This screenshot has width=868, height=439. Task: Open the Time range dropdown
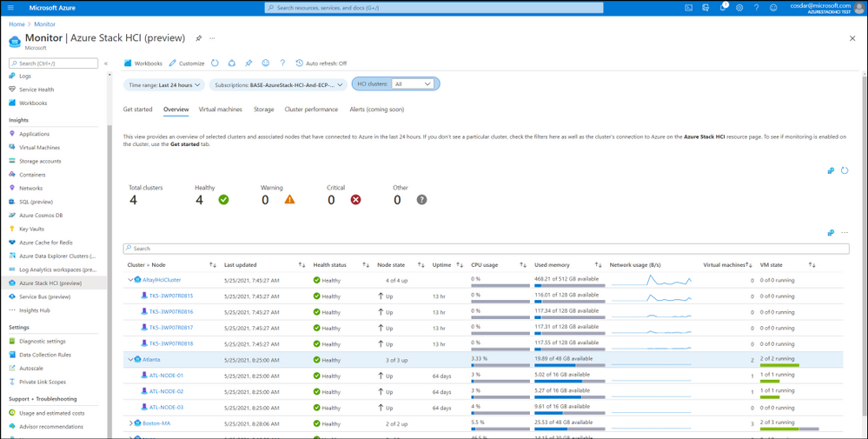[164, 84]
